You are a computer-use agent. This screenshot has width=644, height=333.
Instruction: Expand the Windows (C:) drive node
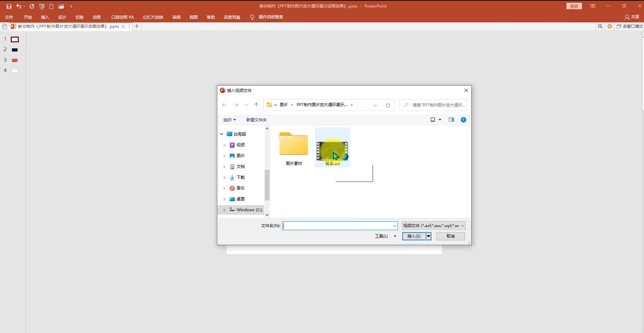point(224,210)
